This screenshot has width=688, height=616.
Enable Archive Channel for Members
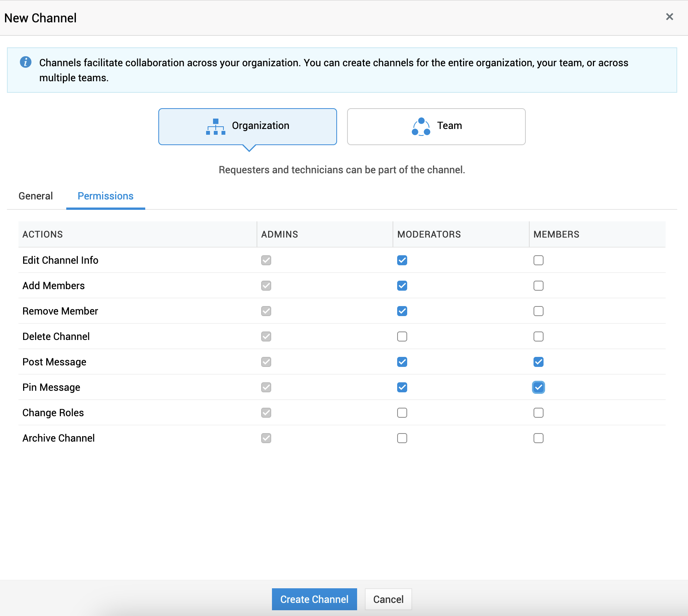[x=539, y=438]
